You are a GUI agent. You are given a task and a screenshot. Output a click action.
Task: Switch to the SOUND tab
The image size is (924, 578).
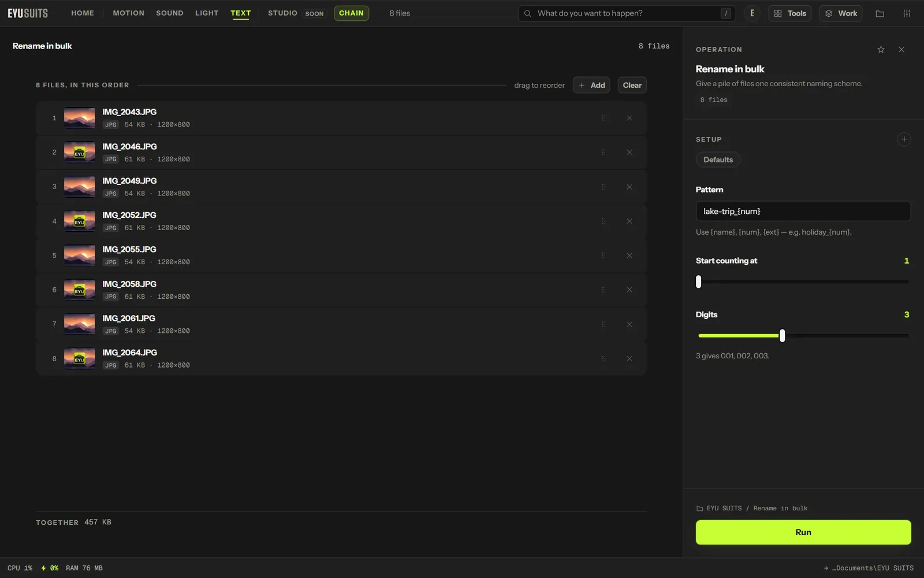click(170, 13)
